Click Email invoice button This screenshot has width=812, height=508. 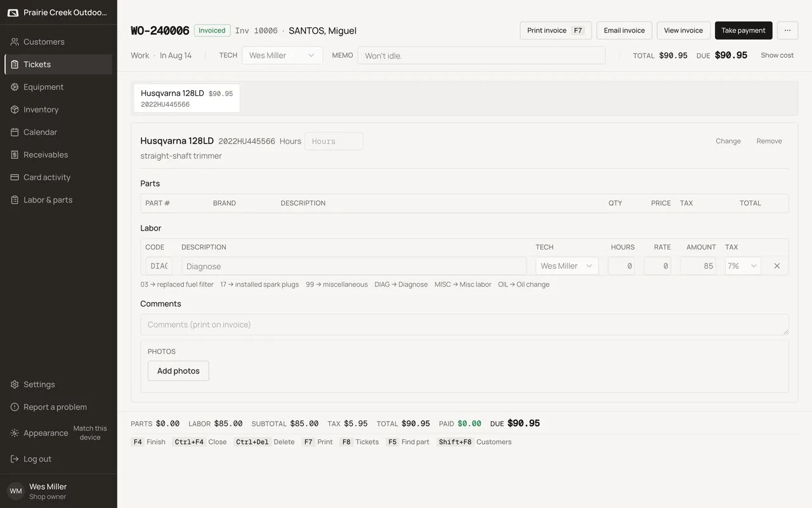pos(624,30)
